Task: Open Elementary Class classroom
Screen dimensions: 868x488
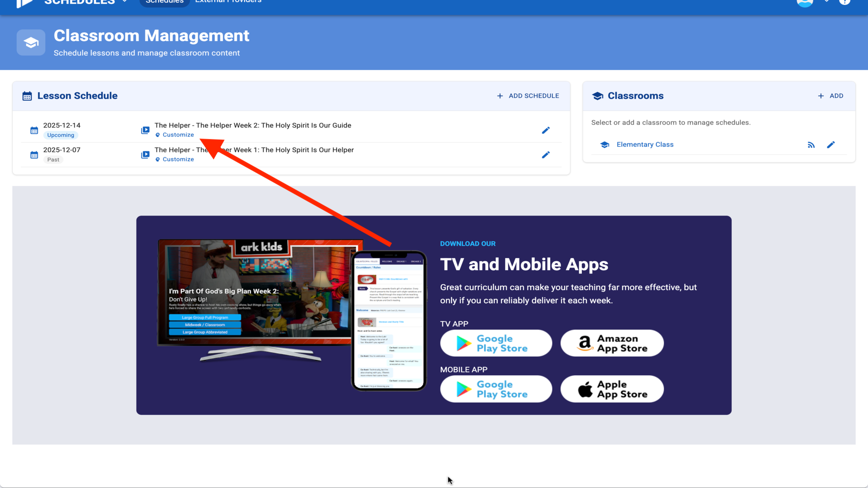Action: 645,145
